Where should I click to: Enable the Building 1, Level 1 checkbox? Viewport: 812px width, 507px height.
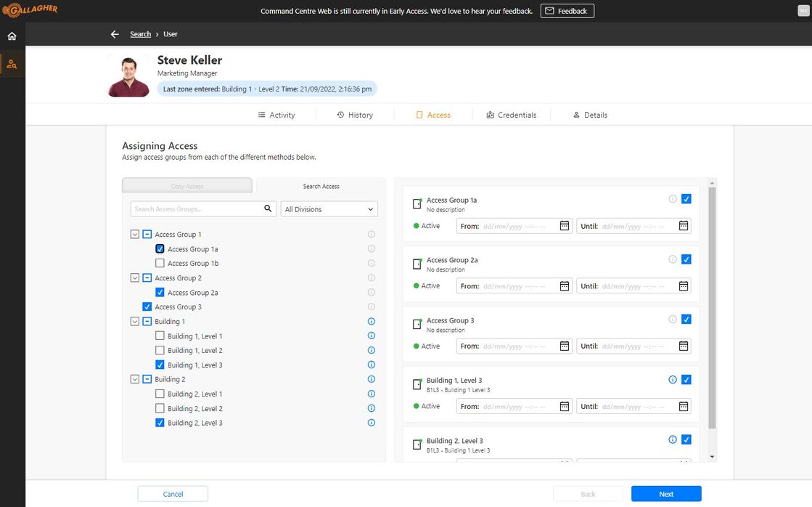[160, 336]
